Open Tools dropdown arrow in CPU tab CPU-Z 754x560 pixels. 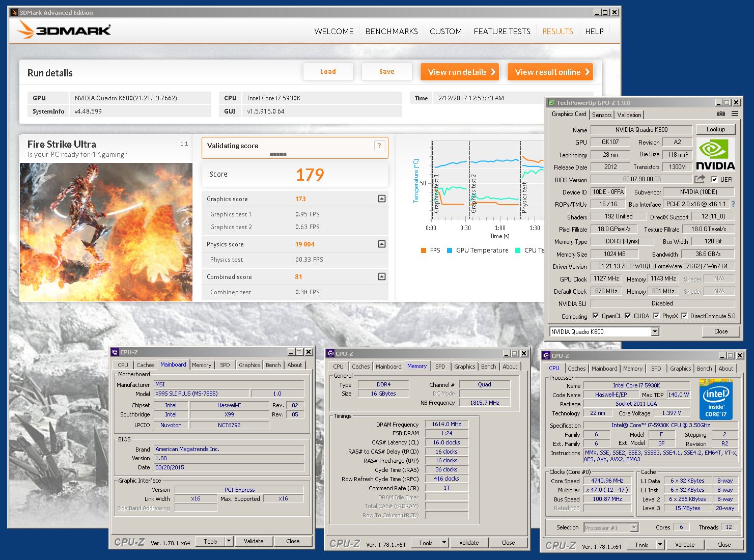(660, 545)
